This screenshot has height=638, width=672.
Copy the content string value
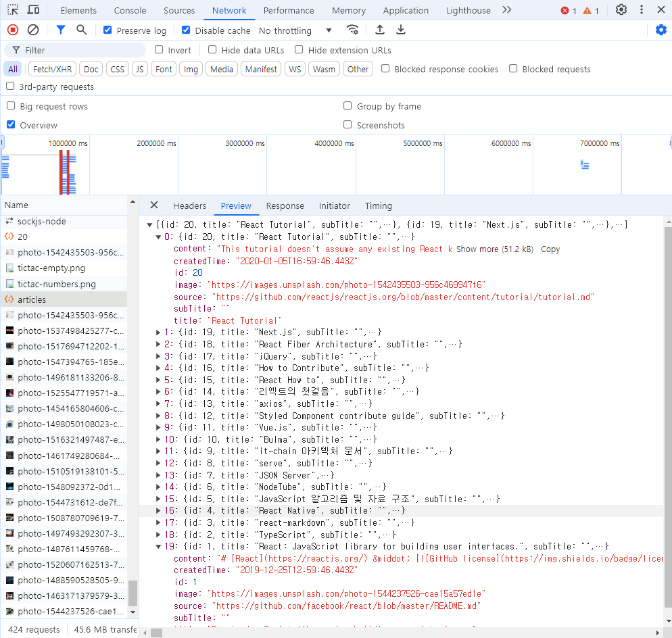[550, 249]
